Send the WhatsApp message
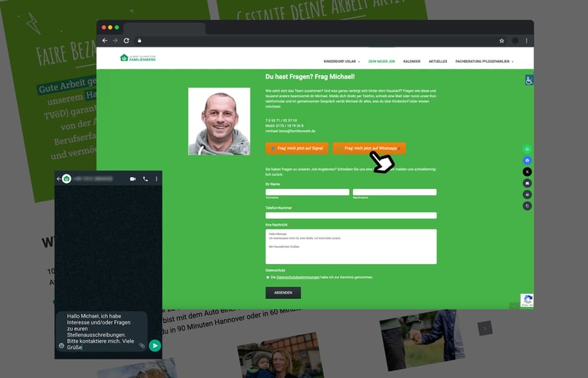This screenshot has height=378, width=588. [155, 345]
